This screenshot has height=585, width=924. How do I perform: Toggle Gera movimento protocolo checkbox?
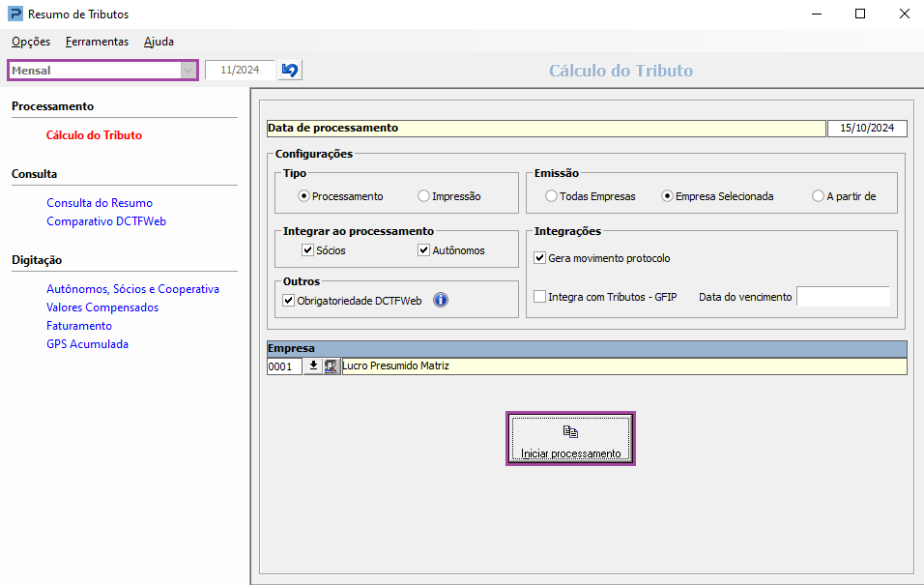coord(540,258)
